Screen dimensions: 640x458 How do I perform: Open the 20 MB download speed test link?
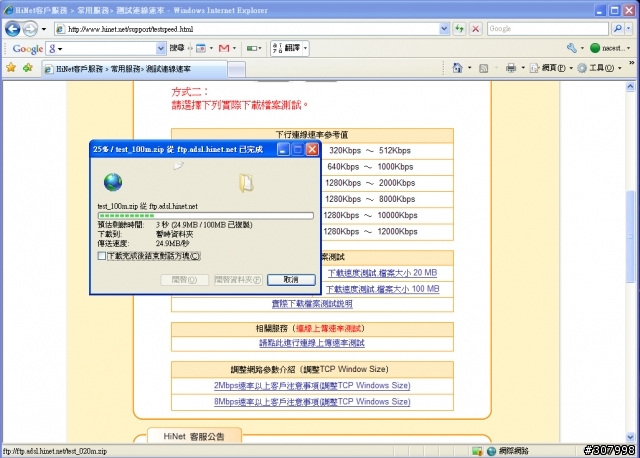pyautogui.click(x=382, y=273)
